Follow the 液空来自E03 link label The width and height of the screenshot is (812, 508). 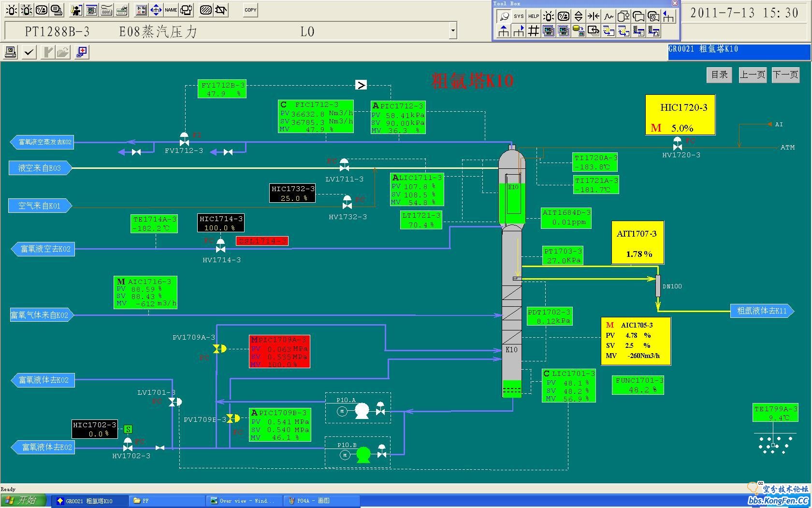(40, 168)
